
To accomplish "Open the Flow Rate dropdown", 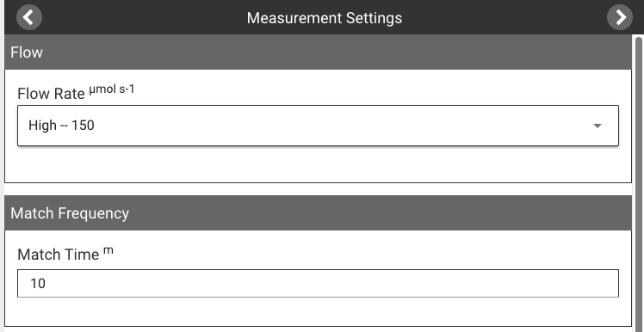I will (318, 126).
